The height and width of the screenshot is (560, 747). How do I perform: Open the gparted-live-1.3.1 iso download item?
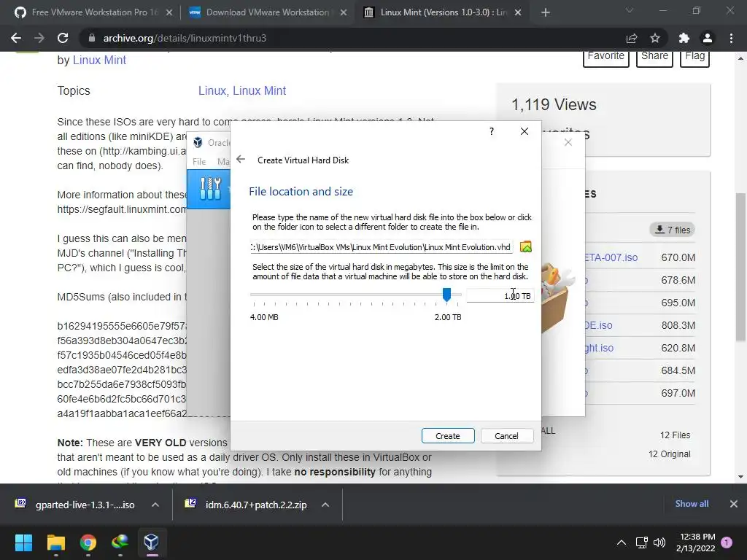(x=75, y=505)
